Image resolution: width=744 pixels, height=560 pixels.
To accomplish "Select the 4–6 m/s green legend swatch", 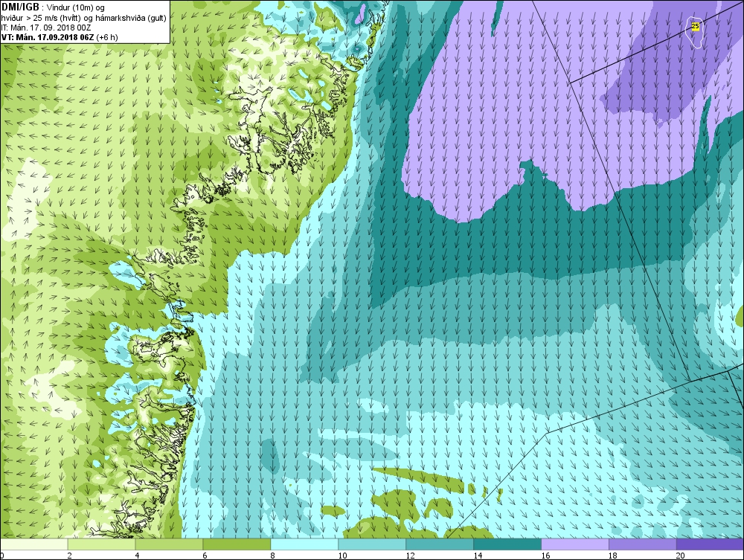I will [x=169, y=544].
